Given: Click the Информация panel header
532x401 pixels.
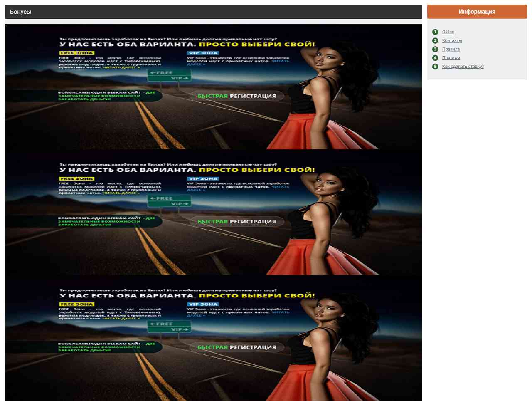Looking at the screenshot, I should [477, 12].
